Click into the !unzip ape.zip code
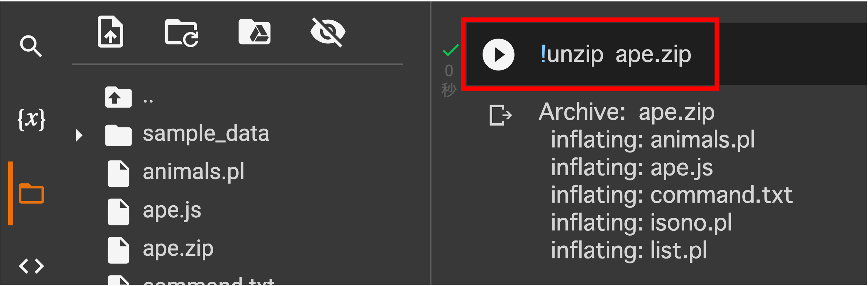Screen dimensions: 868x286 [616, 54]
